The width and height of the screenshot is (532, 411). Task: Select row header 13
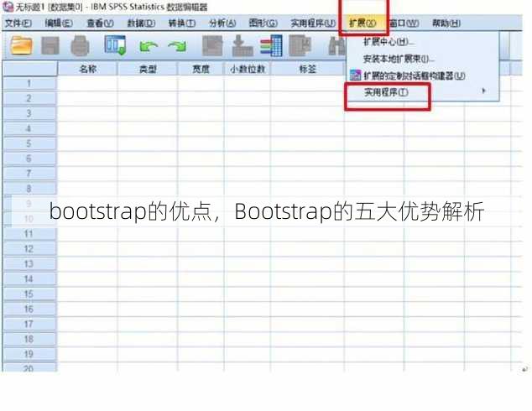pyautogui.click(x=29, y=263)
